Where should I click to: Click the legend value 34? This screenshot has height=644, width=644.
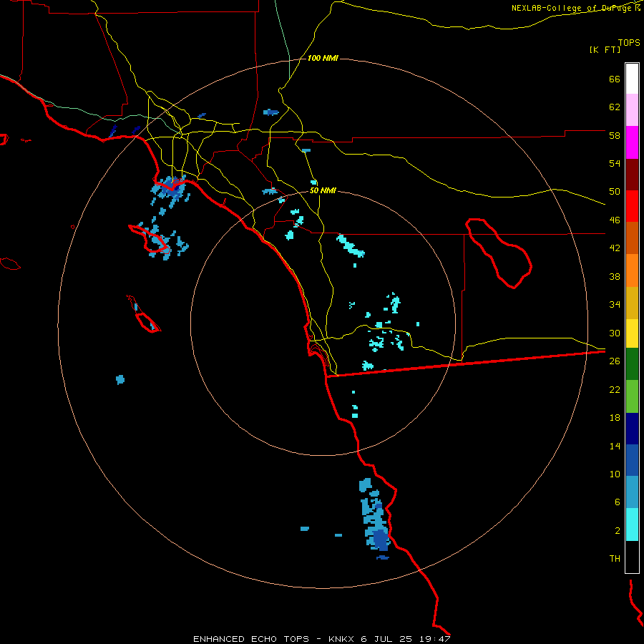615,305
